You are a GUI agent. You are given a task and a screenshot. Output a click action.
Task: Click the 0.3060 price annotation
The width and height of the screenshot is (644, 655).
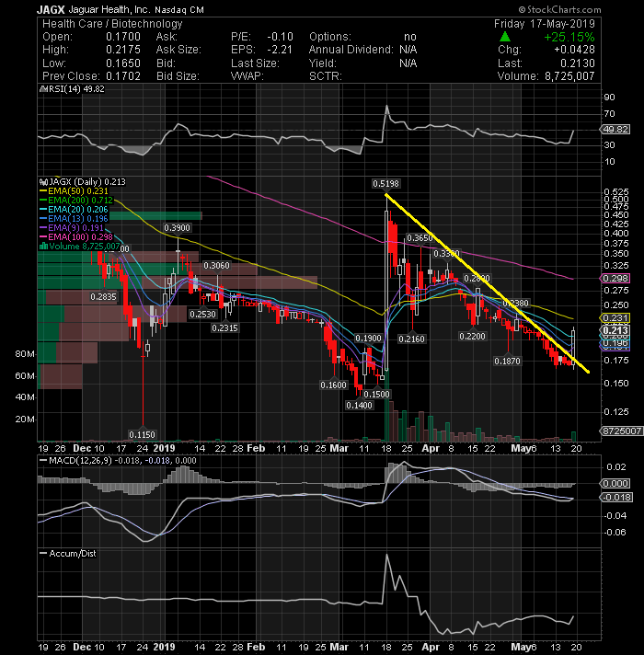(x=216, y=265)
